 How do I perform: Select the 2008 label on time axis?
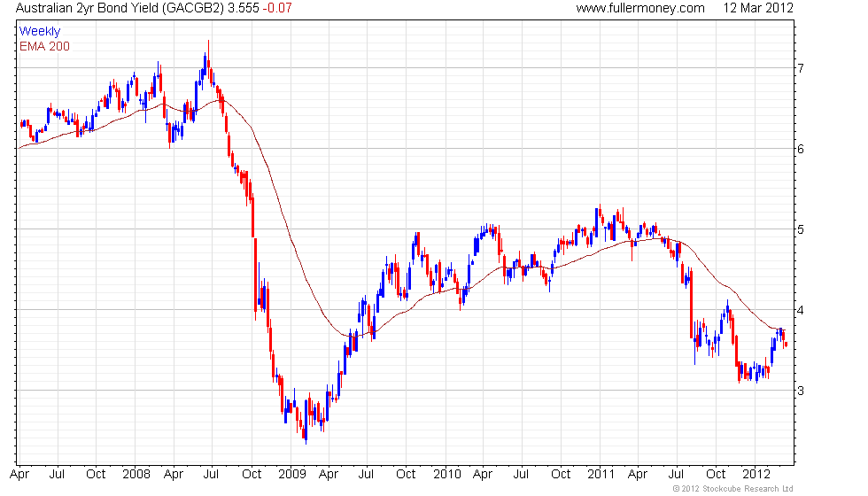tap(136, 475)
